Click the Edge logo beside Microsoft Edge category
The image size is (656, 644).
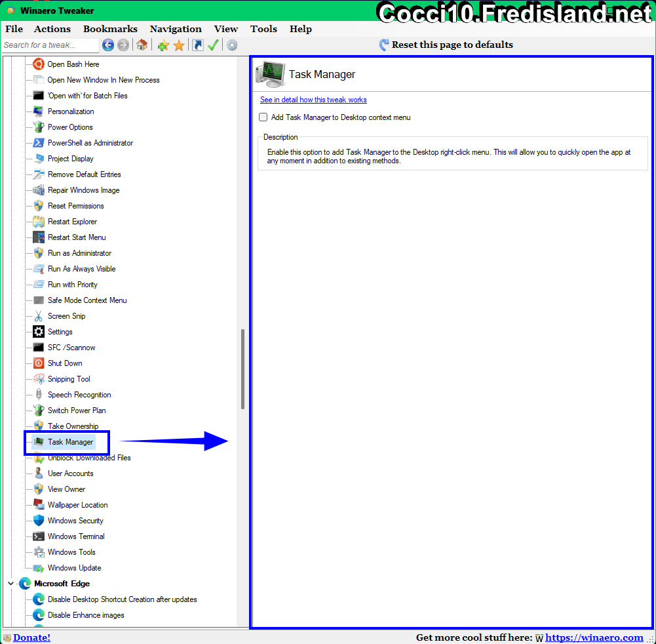coord(25,583)
